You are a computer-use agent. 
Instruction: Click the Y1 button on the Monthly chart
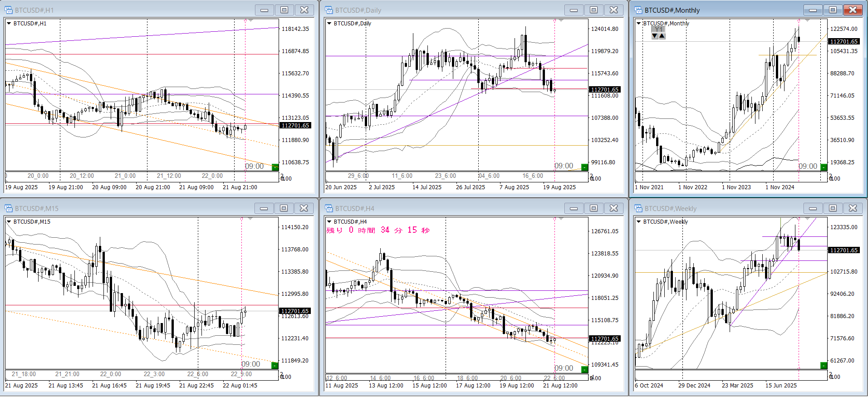click(658, 29)
